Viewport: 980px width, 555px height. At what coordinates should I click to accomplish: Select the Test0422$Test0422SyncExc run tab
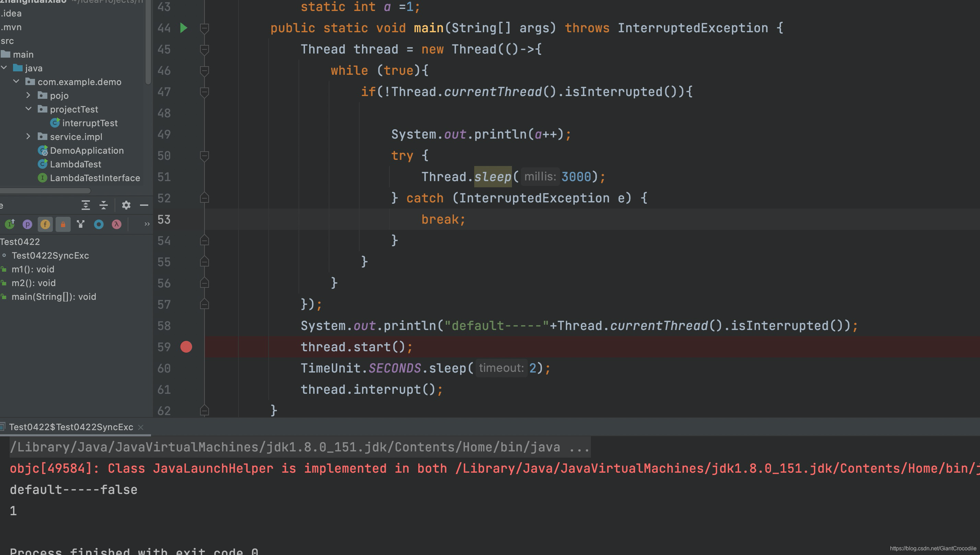point(71,427)
